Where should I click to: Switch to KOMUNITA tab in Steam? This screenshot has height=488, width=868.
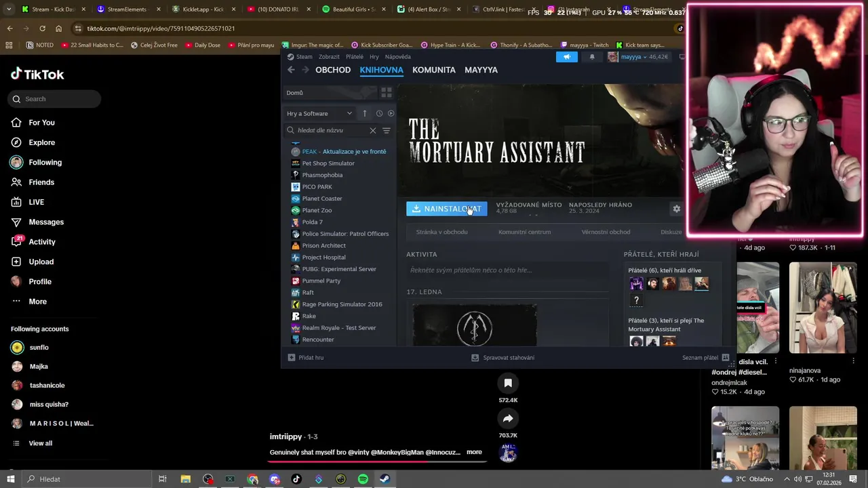[434, 70]
